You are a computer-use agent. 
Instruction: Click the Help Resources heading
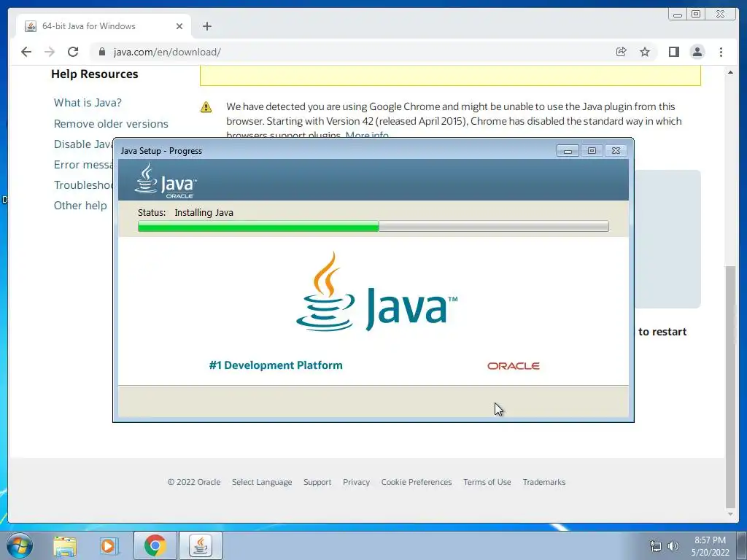point(95,74)
